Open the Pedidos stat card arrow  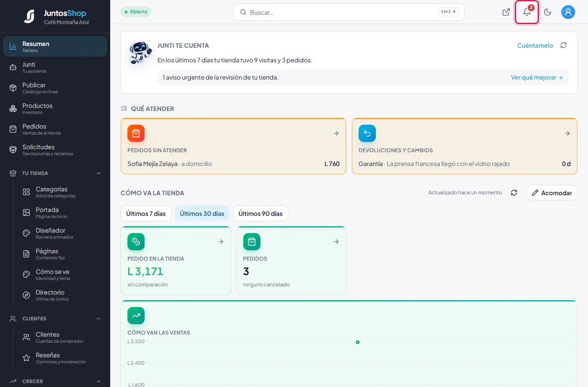[x=336, y=242]
